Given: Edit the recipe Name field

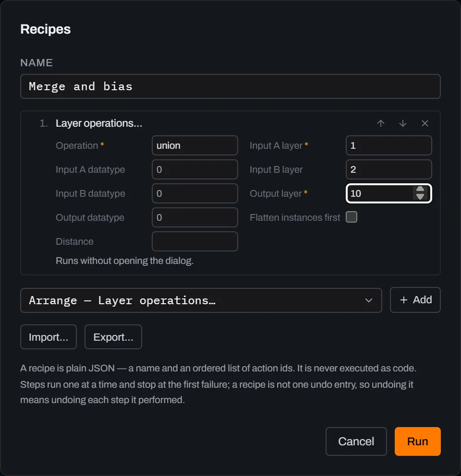Looking at the screenshot, I should point(230,86).
